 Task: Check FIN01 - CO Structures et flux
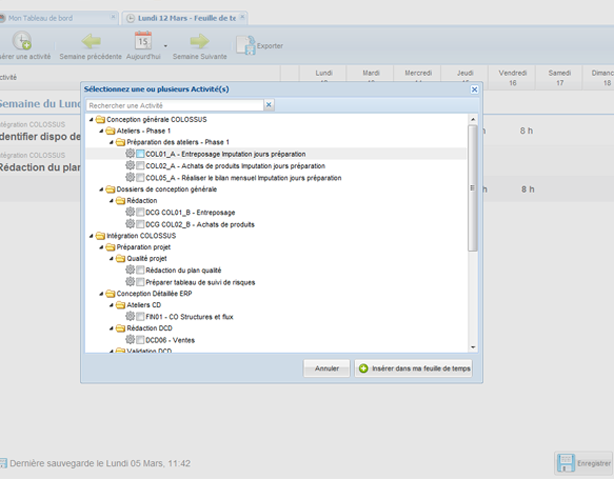[x=140, y=316]
